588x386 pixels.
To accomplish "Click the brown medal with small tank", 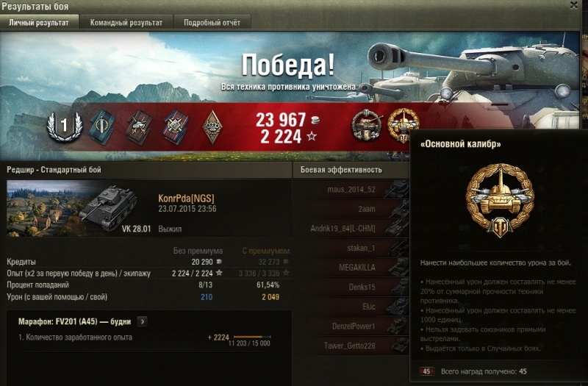I will [x=138, y=127].
